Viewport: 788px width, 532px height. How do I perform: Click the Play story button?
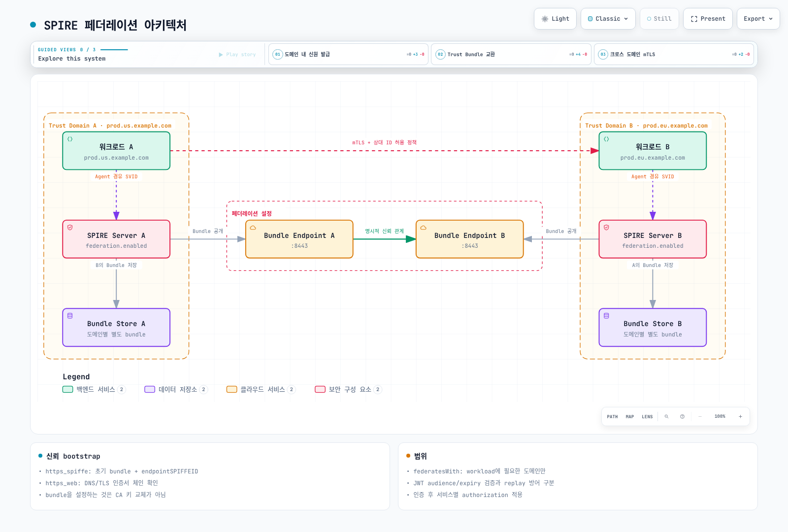(237, 55)
